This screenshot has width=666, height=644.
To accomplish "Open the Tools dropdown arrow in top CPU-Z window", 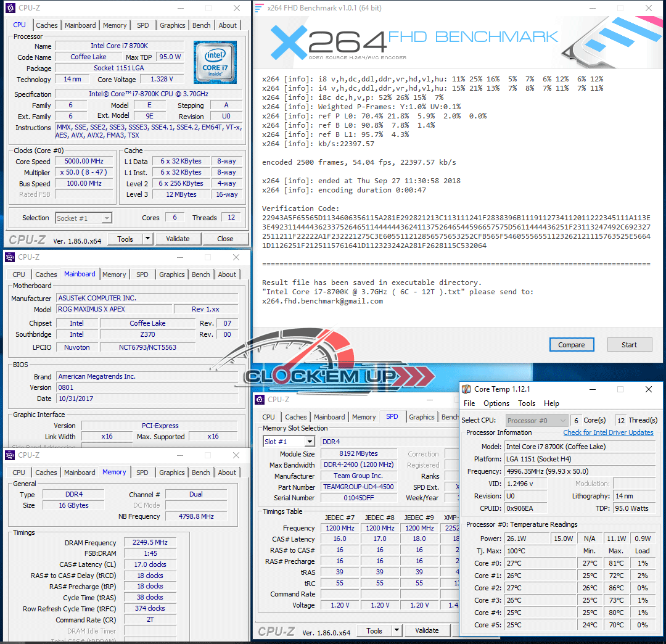I will click(x=147, y=239).
